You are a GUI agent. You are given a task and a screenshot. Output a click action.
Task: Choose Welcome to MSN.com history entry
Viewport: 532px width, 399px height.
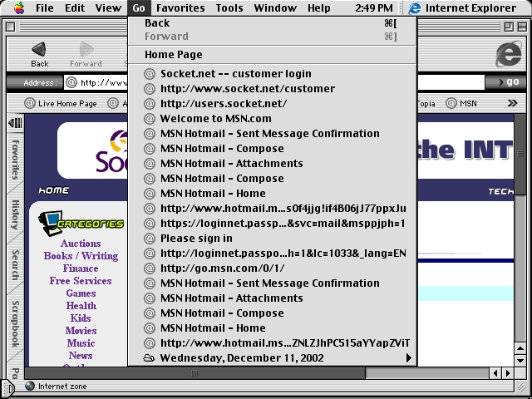pyautogui.click(x=215, y=119)
